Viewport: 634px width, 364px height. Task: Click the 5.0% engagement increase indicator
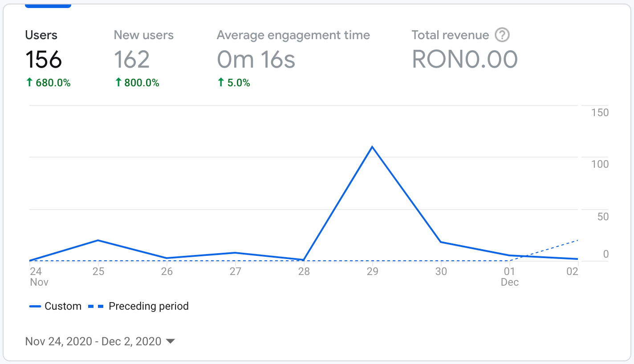coord(234,82)
